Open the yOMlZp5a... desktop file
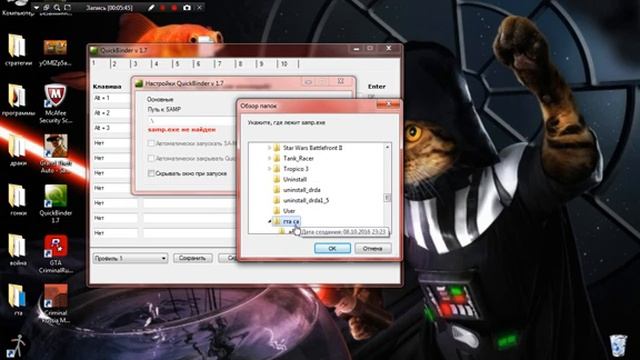 [x=56, y=53]
